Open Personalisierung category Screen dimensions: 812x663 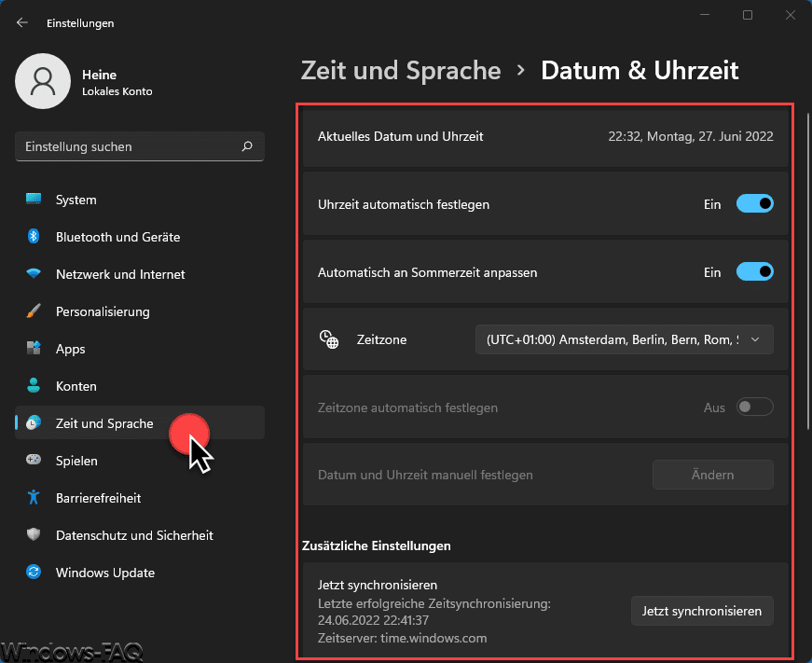click(140, 311)
